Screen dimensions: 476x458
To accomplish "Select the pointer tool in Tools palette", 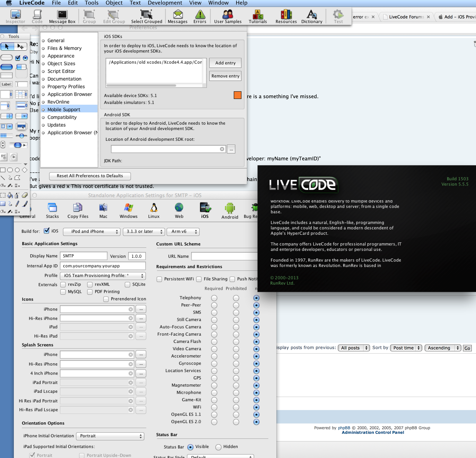I will tap(7, 46).
